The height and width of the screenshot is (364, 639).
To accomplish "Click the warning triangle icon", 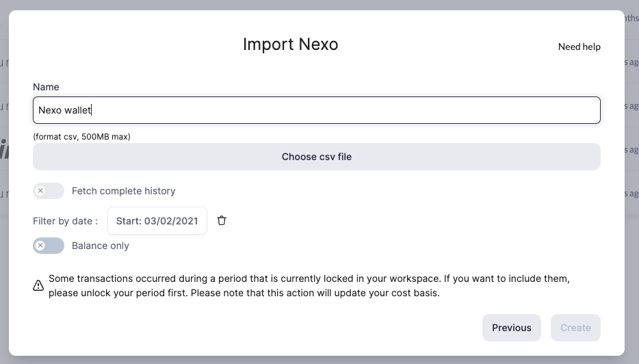I will tap(38, 285).
